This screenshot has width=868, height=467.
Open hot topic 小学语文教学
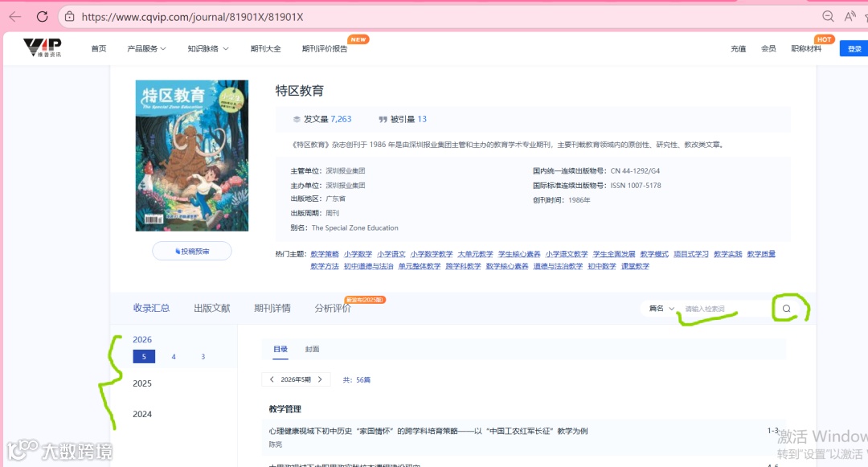[x=567, y=254]
